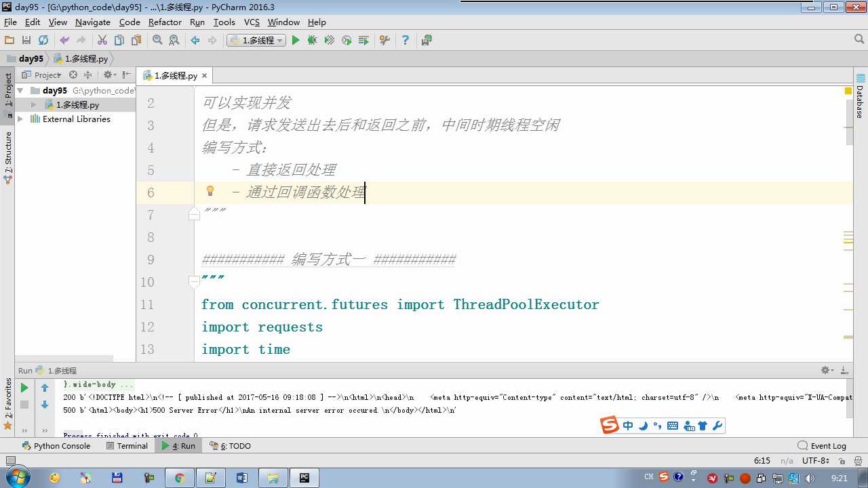The width and height of the screenshot is (868, 488).
Task: Click the up arrow in Run panel
Action: pyautogui.click(x=45, y=388)
